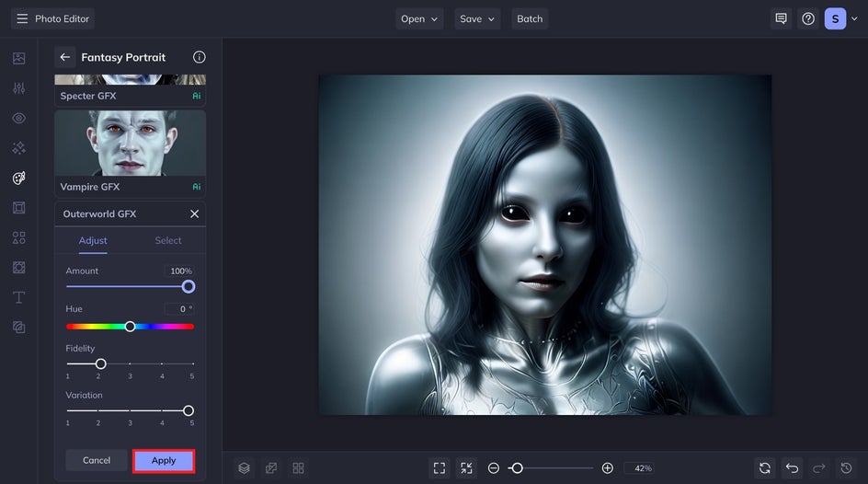Open the Frames sidebar icon
The width and height of the screenshot is (868, 484).
tap(18, 208)
